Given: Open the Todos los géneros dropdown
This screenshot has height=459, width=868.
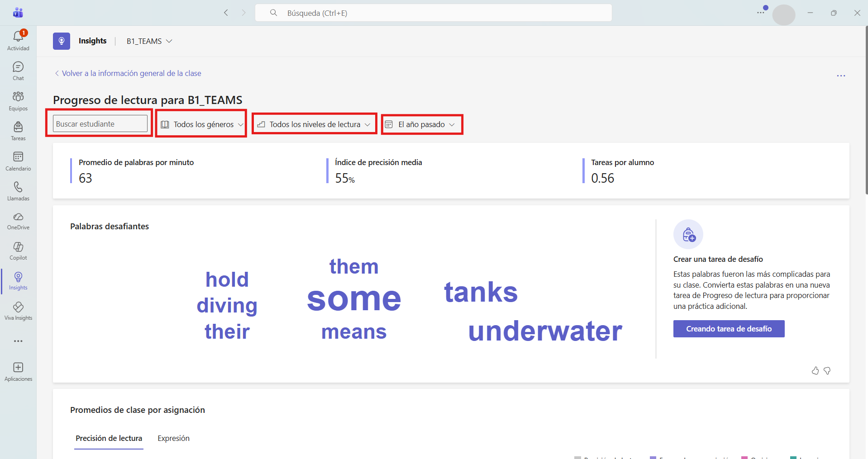Looking at the screenshot, I should coord(202,124).
